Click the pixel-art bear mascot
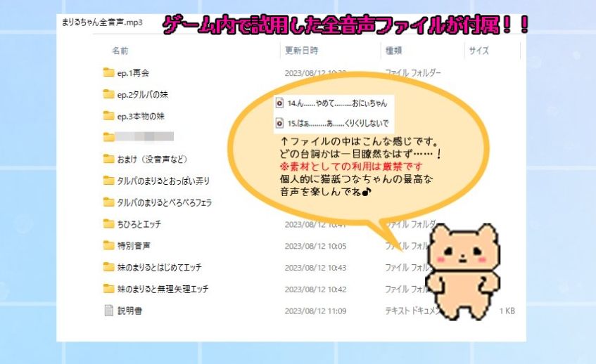 [462, 271]
